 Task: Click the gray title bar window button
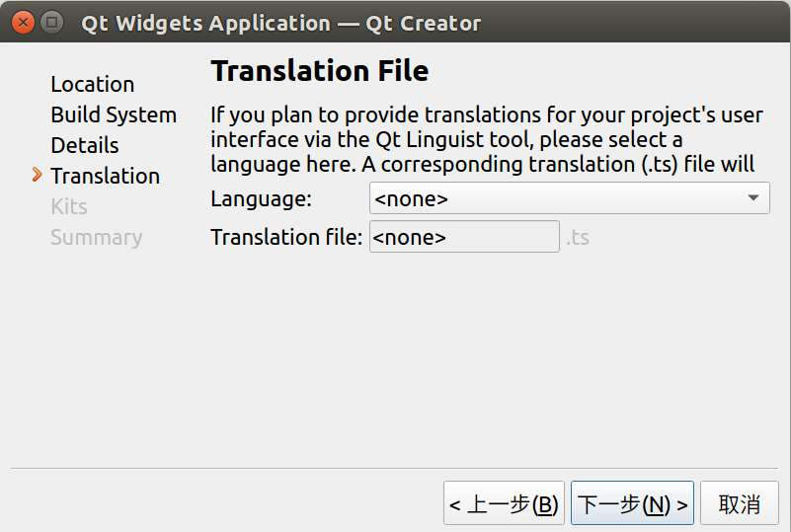tap(52, 22)
